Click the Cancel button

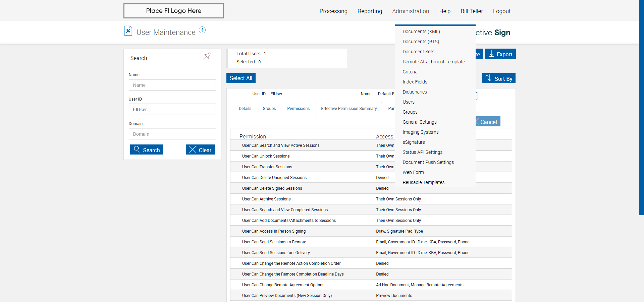click(488, 122)
